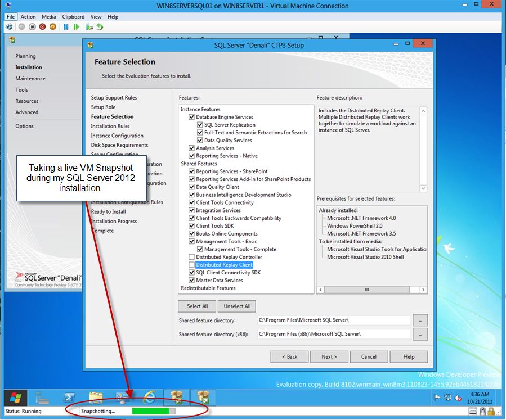
Task: Open the Media menu
Action: 49,17
